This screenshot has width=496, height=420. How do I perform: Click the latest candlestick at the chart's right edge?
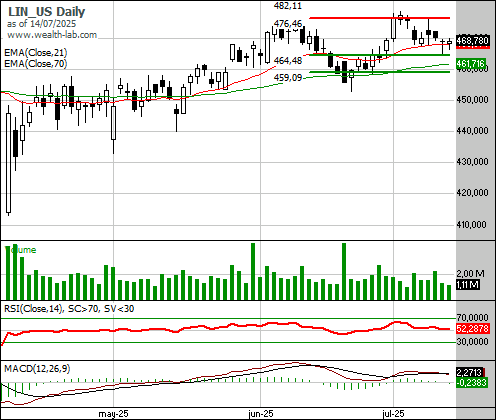coord(450,43)
